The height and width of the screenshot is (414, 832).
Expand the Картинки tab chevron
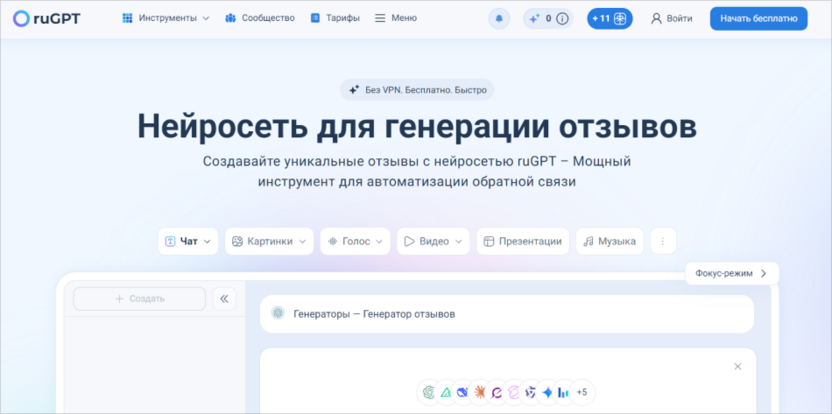click(302, 242)
